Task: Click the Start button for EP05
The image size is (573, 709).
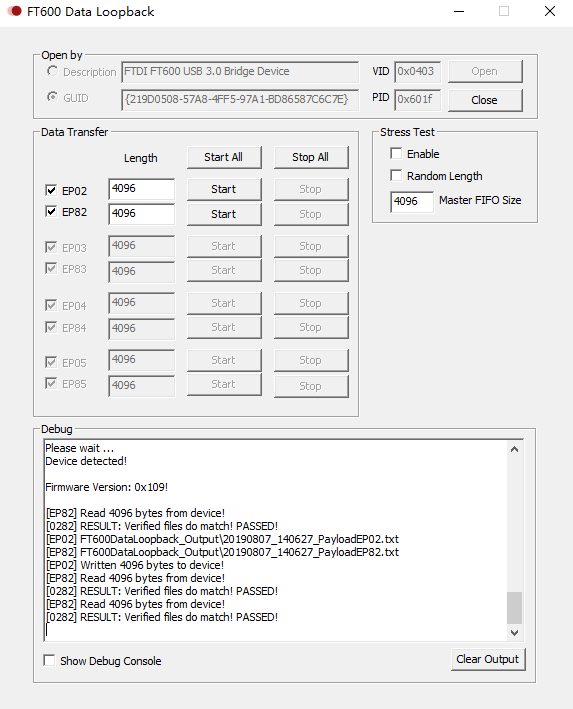Action: [224, 360]
